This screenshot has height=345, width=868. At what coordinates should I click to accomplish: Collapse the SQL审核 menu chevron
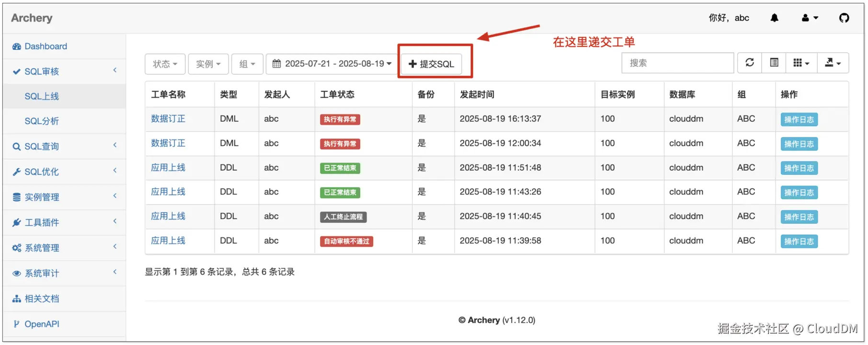tap(115, 70)
